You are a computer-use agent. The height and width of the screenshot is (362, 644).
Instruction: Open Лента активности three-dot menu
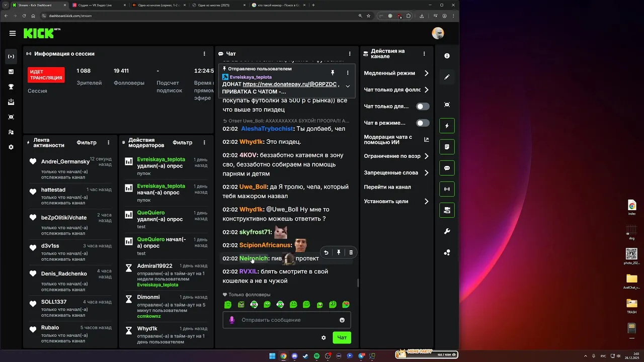(x=108, y=143)
